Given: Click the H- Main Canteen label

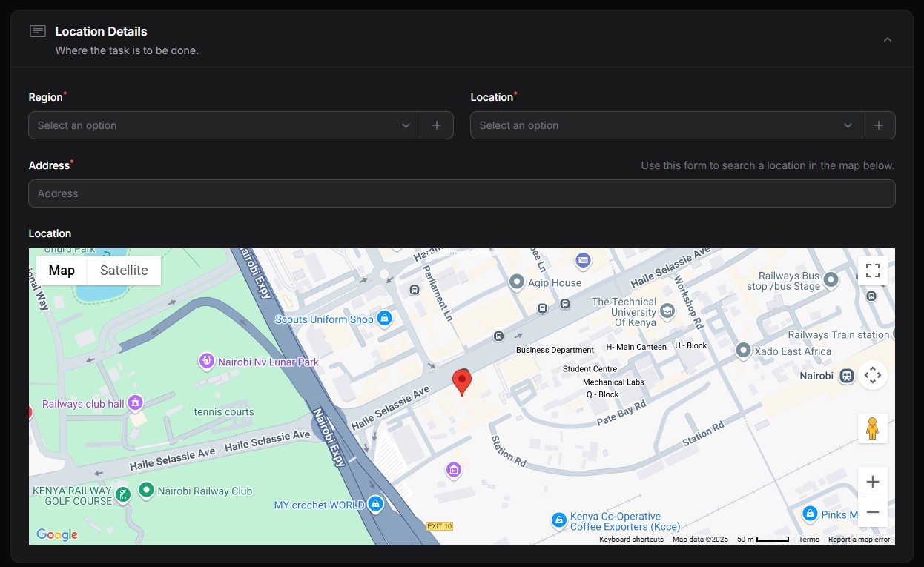Looking at the screenshot, I should 636,346.
